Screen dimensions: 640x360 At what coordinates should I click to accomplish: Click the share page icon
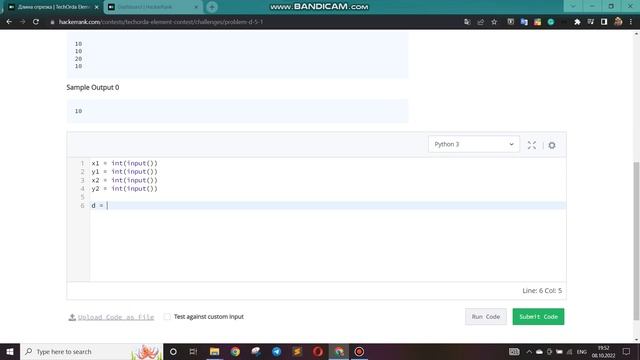pos(481,22)
